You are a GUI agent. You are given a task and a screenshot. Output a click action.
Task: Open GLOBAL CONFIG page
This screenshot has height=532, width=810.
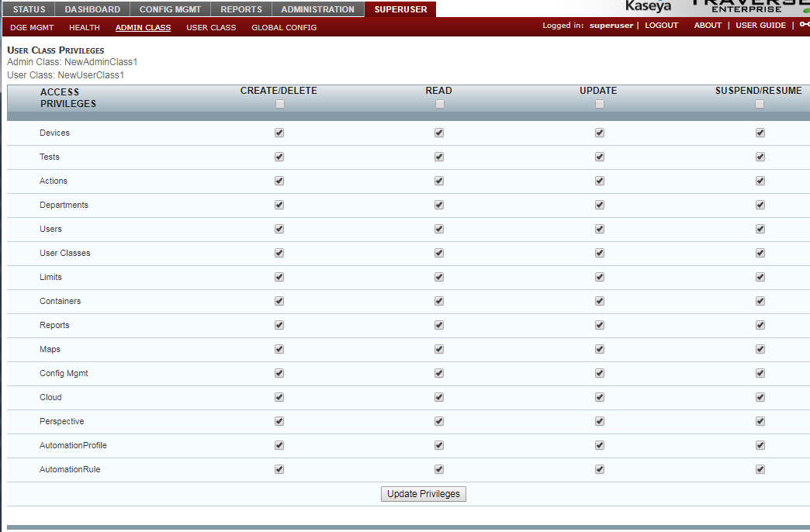(x=284, y=27)
